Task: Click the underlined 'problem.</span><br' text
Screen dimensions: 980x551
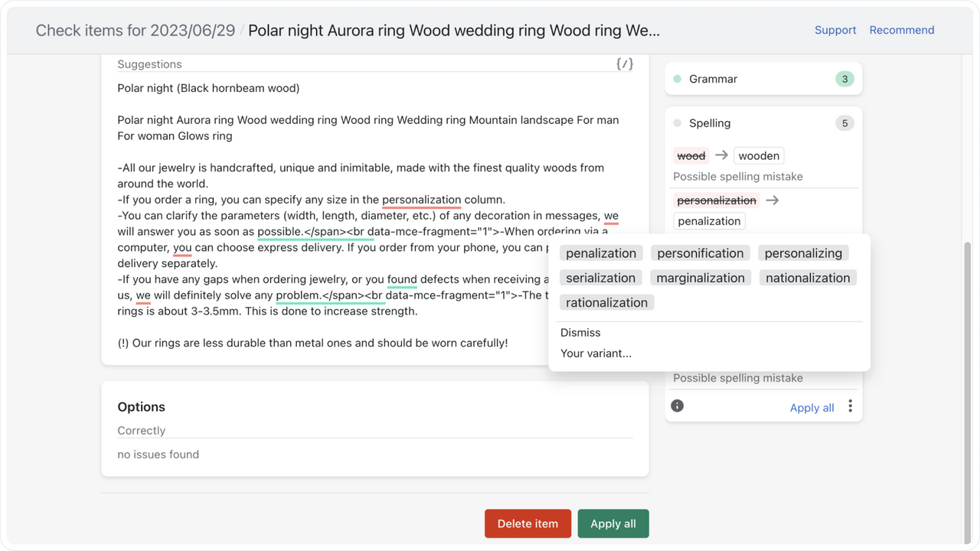Action: pos(329,295)
